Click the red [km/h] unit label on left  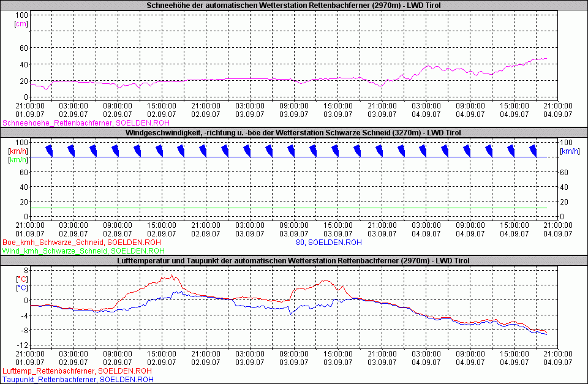click(17, 151)
